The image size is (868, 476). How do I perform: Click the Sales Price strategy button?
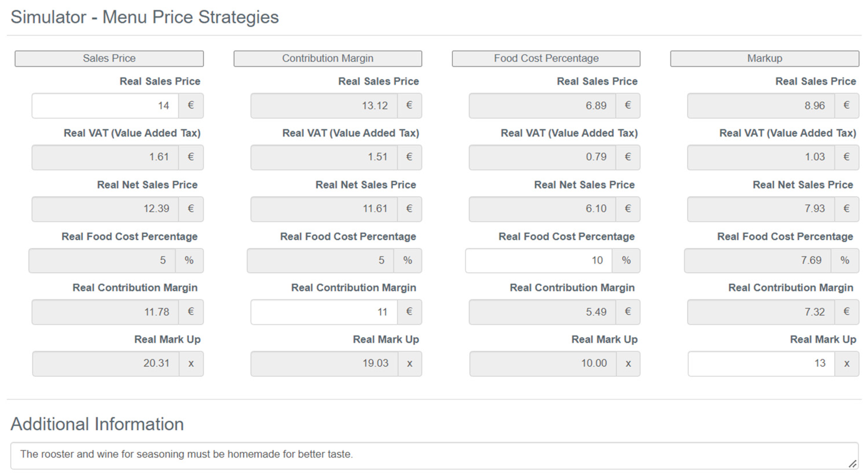[x=109, y=58]
